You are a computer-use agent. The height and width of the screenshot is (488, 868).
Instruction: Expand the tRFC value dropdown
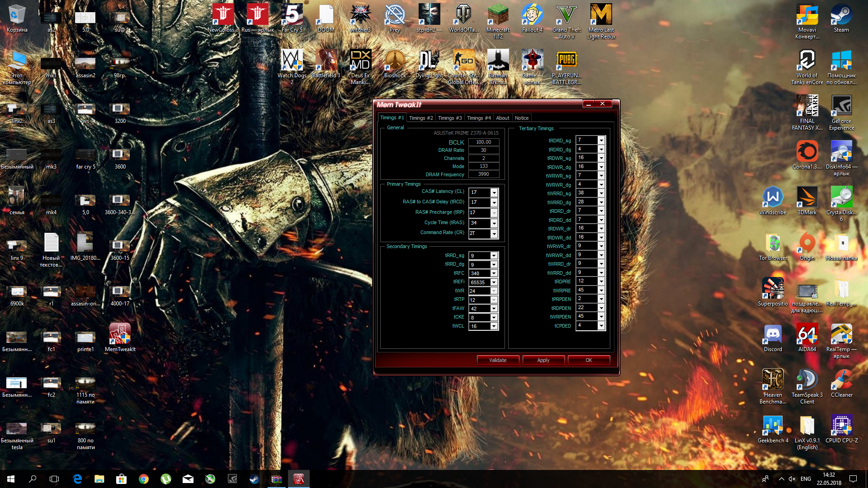tap(494, 273)
